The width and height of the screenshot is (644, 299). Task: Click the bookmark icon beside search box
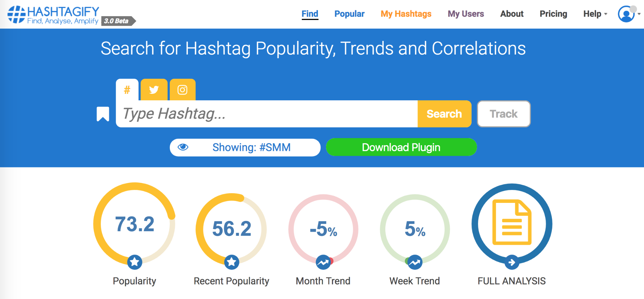tap(103, 114)
